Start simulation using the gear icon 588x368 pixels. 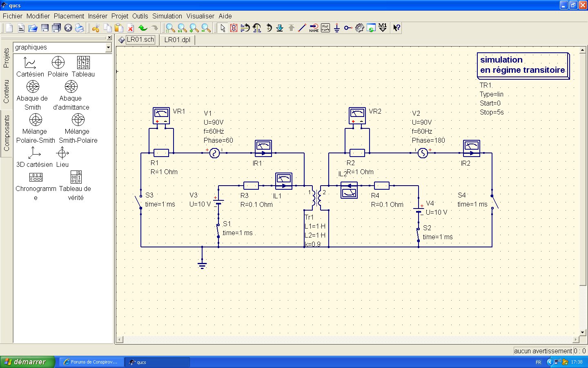tap(359, 28)
